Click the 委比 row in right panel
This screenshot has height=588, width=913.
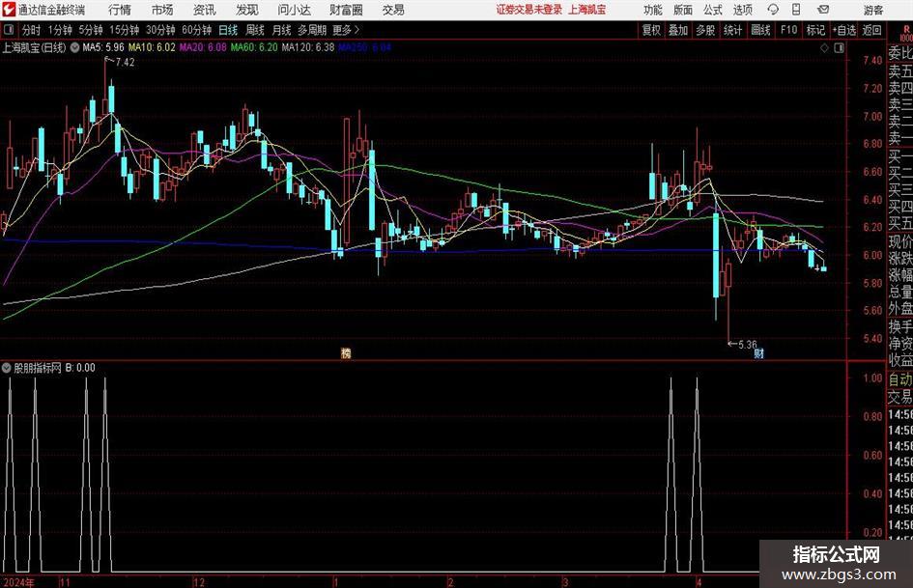pos(900,53)
